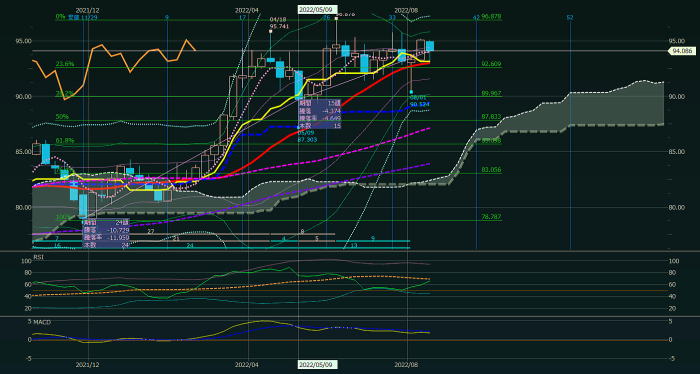
Task: Click cycle count 42 at the chart top
Action: click(x=476, y=17)
